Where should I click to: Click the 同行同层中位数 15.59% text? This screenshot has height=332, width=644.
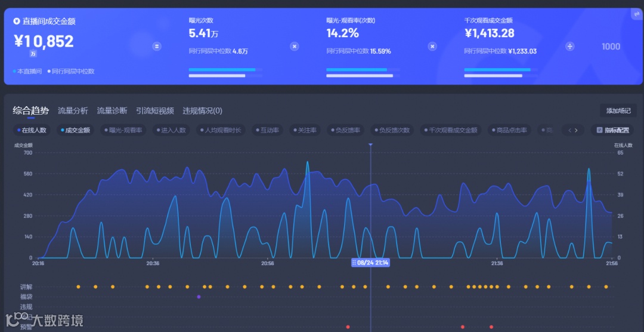358,51
